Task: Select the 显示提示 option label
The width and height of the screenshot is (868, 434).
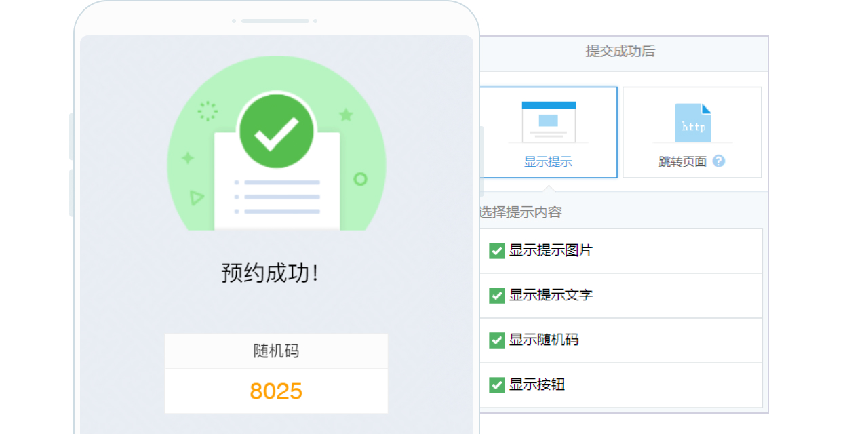Action: 548,162
